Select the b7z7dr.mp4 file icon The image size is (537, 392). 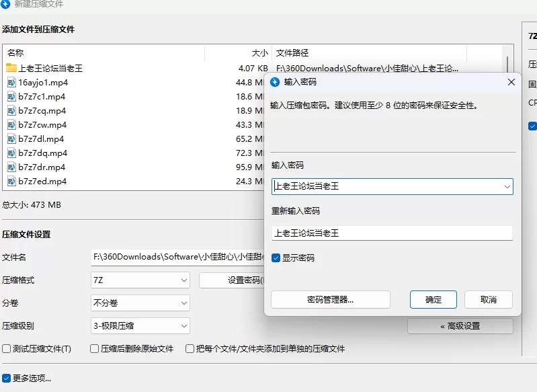pyautogui.click(x=11, y=167)
